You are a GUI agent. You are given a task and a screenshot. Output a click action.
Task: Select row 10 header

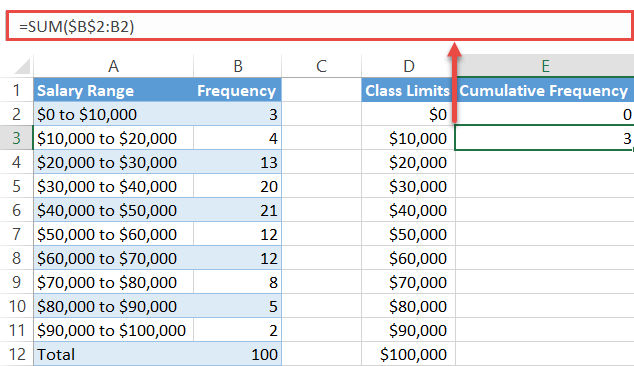(17, 306)
